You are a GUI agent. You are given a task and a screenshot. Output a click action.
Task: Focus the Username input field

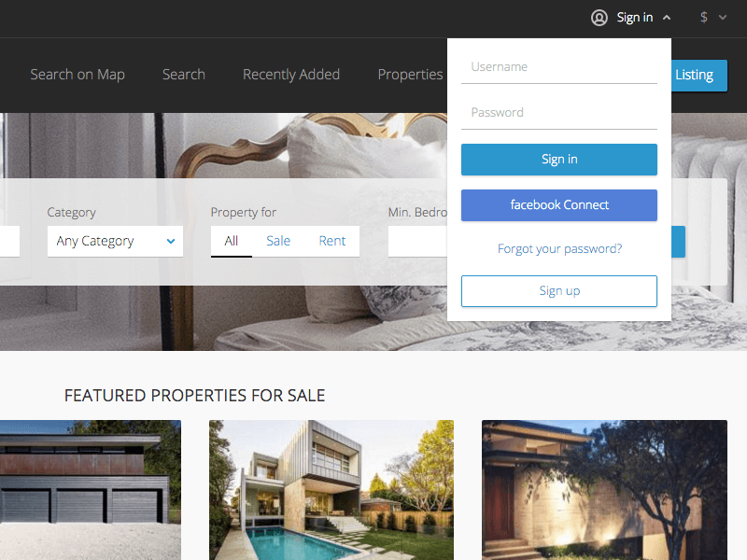(x=558, y=67)
